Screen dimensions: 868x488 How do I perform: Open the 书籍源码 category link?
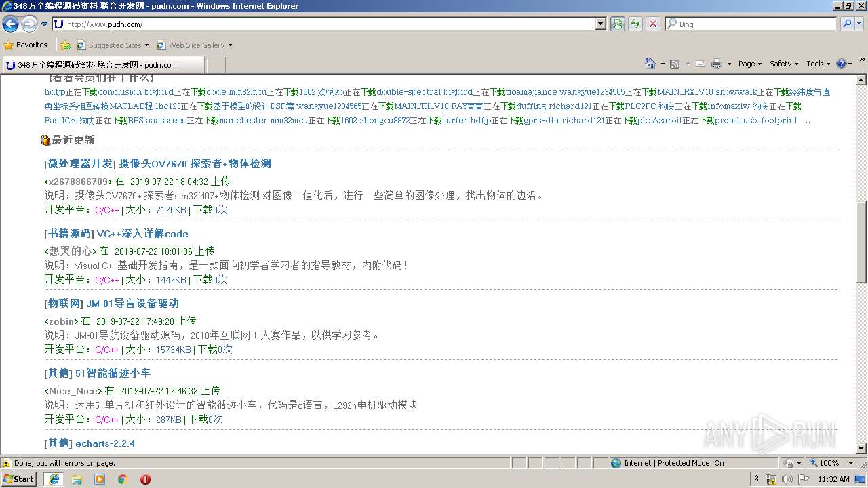(69, 234)
